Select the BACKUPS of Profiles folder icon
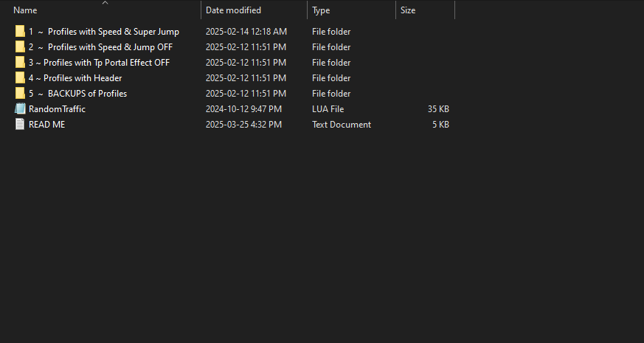 (20, 93)
